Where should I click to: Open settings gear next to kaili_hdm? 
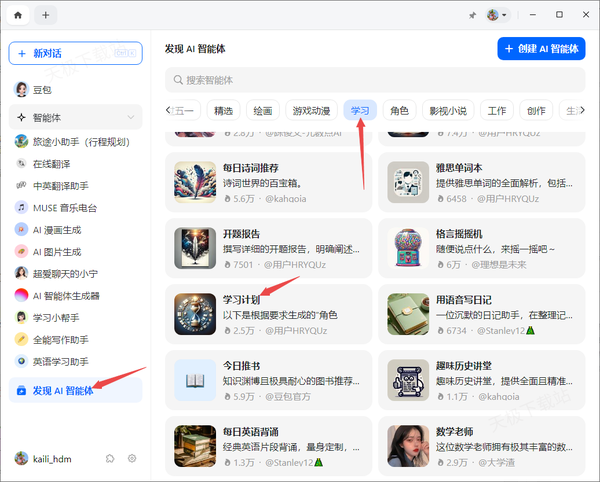pyautogui.click(x=132, y=458)
